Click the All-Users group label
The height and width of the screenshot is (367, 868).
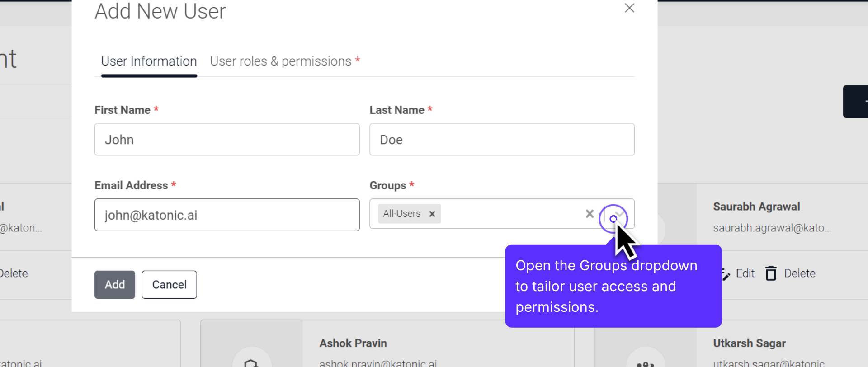pyautogui.click(x=401, y=214)
